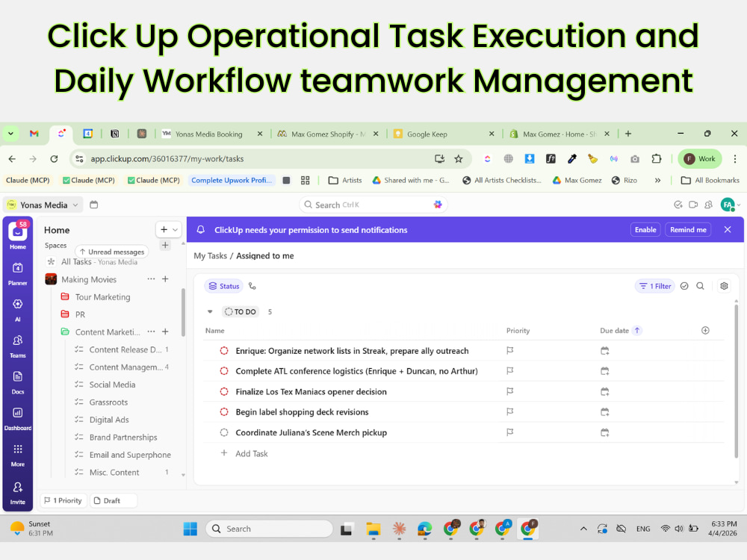Viewport: 747px width, 560px height.
Task: Click the Chrome address bar URL
Action: pyautogui.click(x=167, y=159)
